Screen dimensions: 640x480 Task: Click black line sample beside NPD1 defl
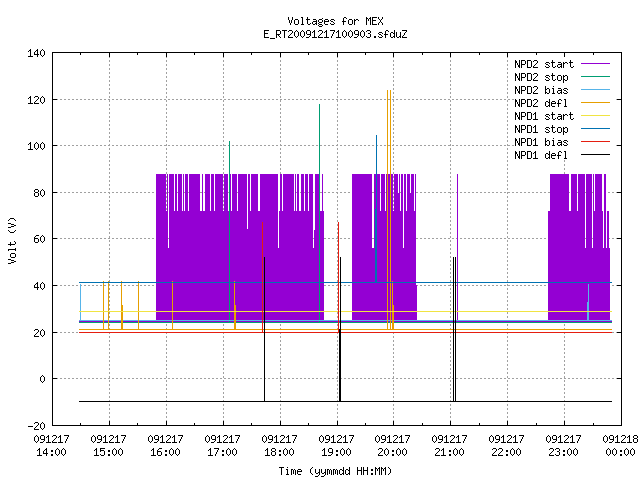(x=596, y=155)
